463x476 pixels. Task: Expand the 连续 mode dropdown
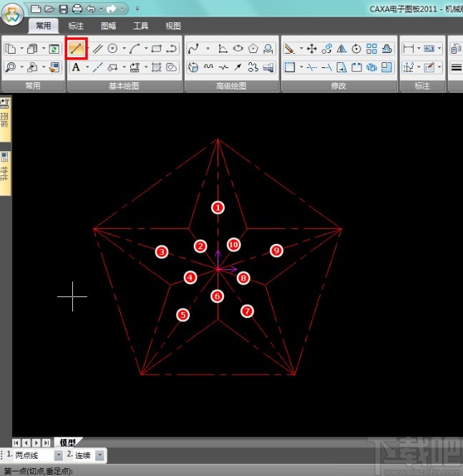pos(99,455)
